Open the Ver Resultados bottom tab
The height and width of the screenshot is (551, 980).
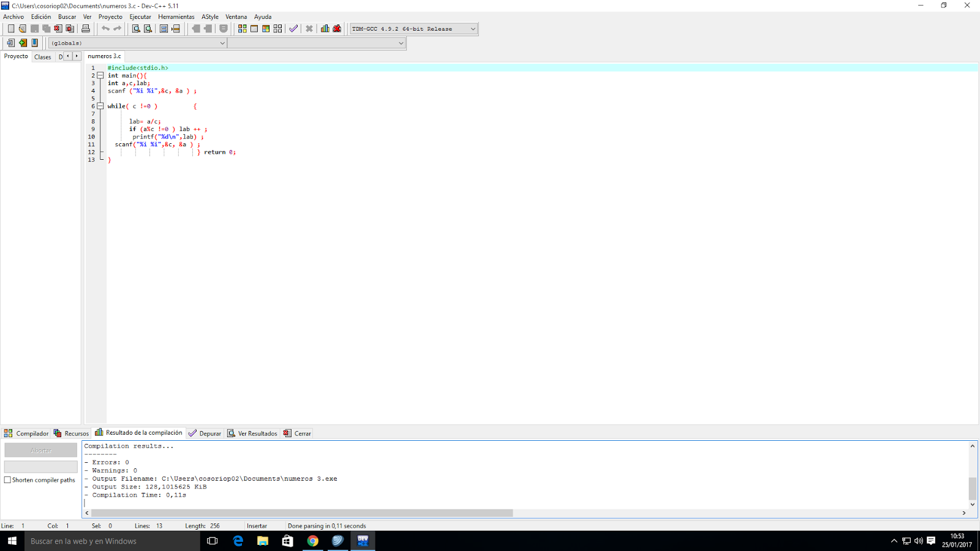[x=252, y=433]
